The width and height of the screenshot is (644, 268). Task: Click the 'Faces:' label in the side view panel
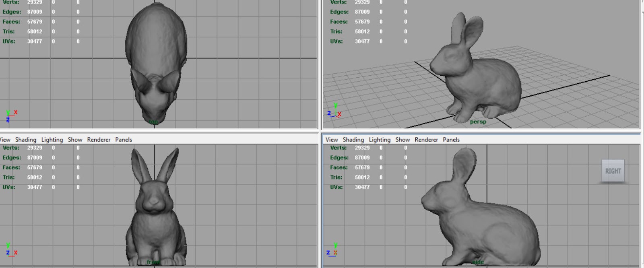[x=339, y=167]
